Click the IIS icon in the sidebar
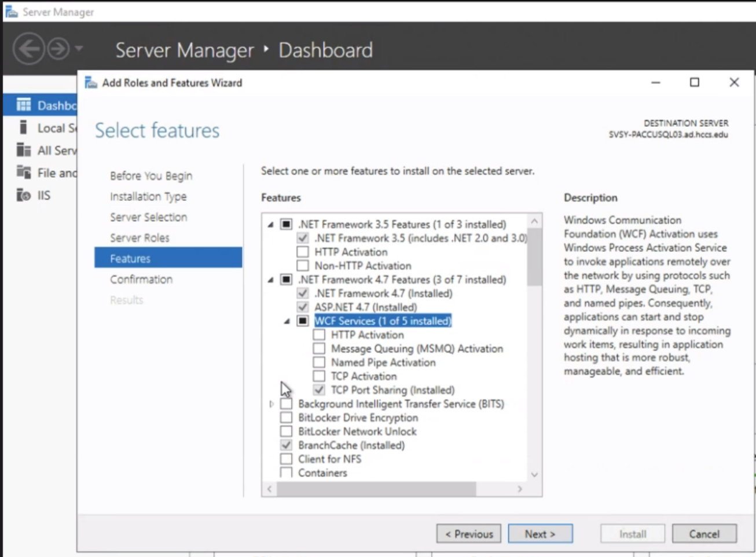756x557 pixels. pos(24,195)
